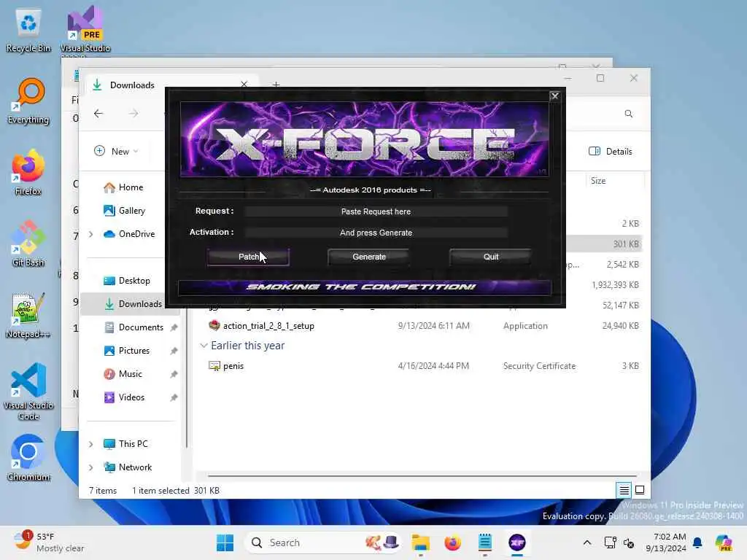Click pin icon next to Videos

tap(174, 397)
